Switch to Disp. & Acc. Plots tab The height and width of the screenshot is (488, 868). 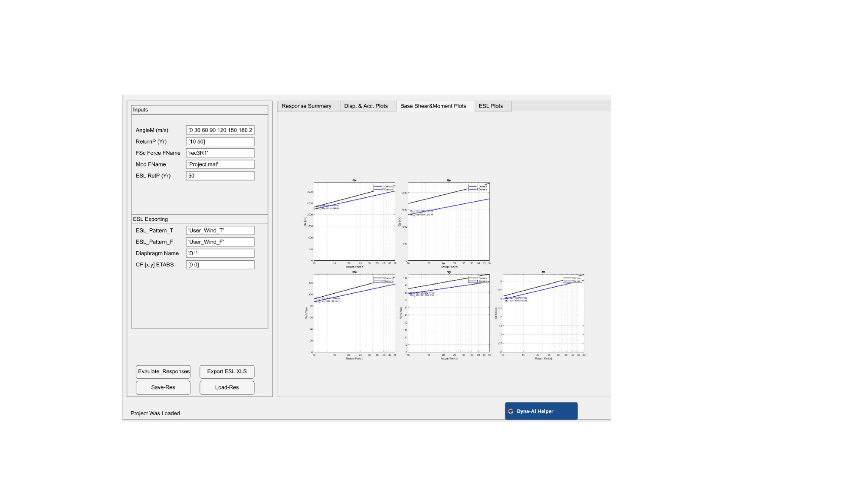click(366, 106)
